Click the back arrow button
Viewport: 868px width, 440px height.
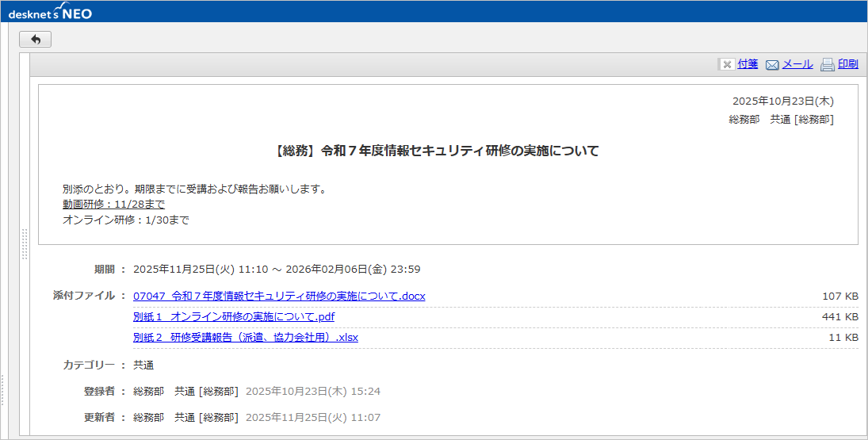click(35, 39)
